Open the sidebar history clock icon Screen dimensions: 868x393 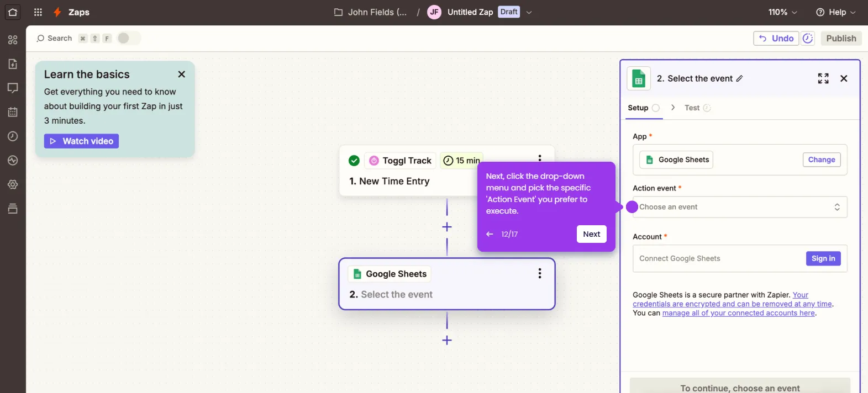click(x=13, y=136)
